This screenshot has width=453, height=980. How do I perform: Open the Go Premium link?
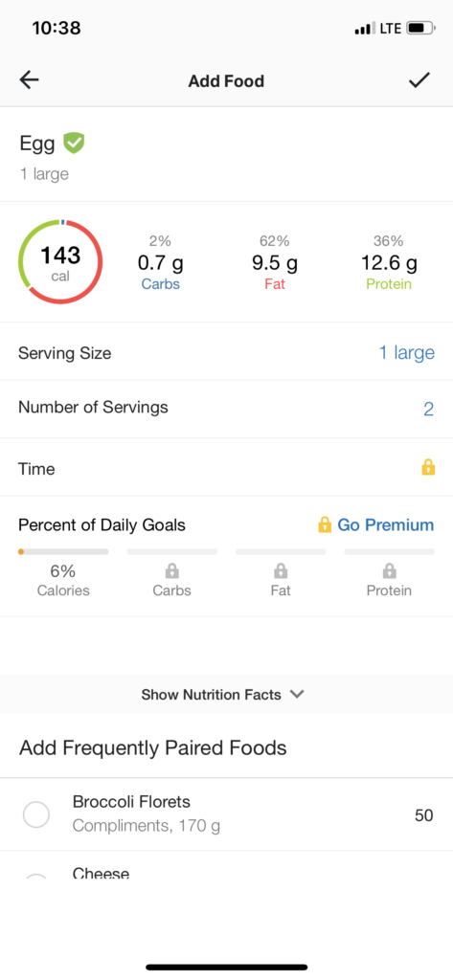(x=385, y=524)
